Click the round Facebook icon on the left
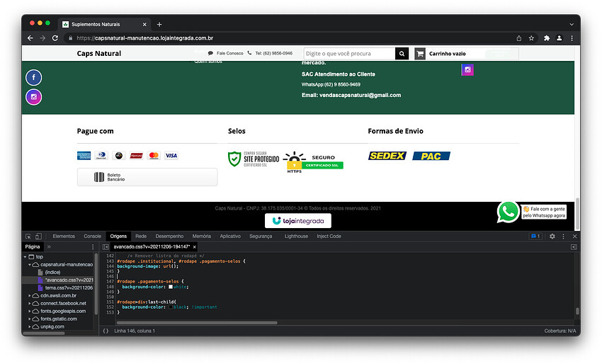Image resolution: width=602 pixels, height=364 pixels. click(x=34, y=78)
